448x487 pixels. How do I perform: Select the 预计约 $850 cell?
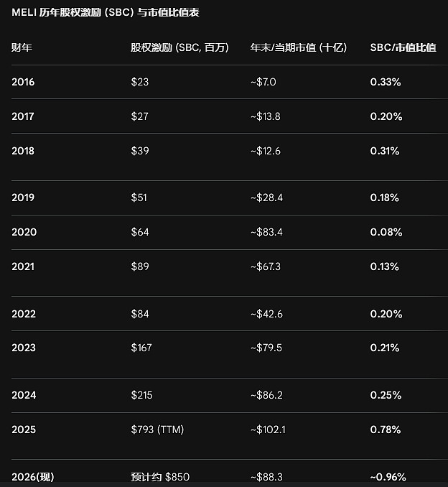160,477
